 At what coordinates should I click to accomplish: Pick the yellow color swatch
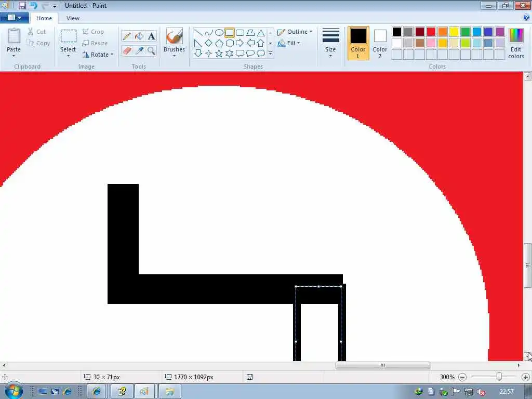454,32
